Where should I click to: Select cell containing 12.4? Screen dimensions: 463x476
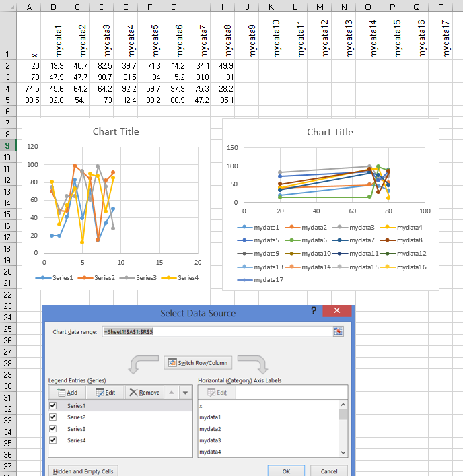coord(126,100)
